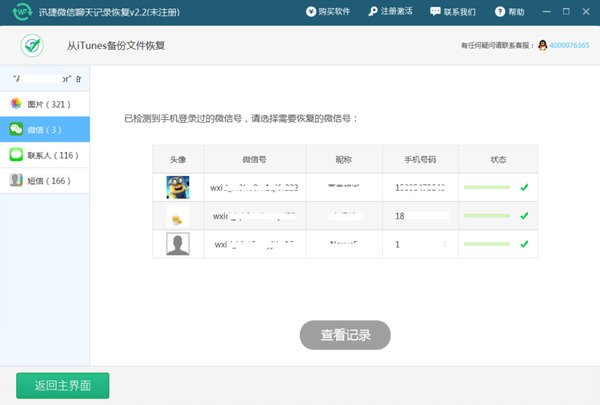This screenshot has height=405, width=600.
Task: Click 返回主界面 to return home
Action: tap(62, 385)
